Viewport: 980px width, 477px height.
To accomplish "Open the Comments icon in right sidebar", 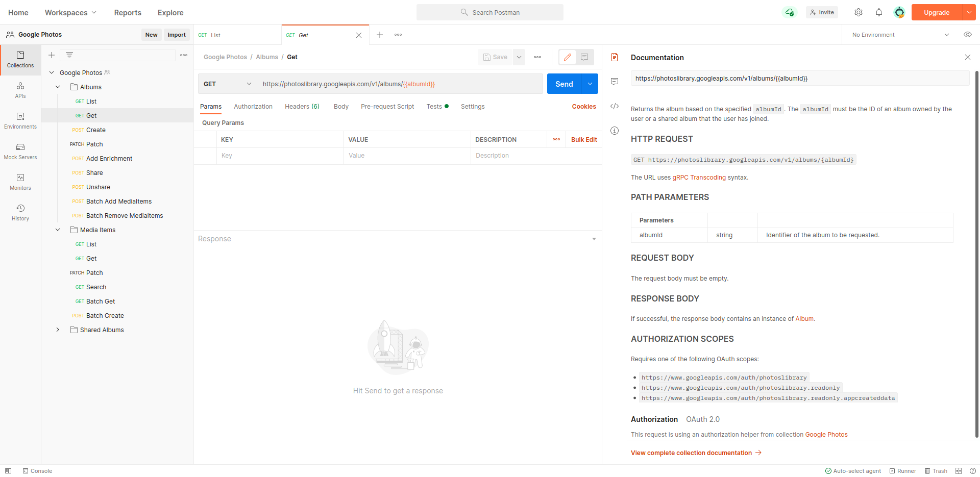I will (x=615, y=82).
